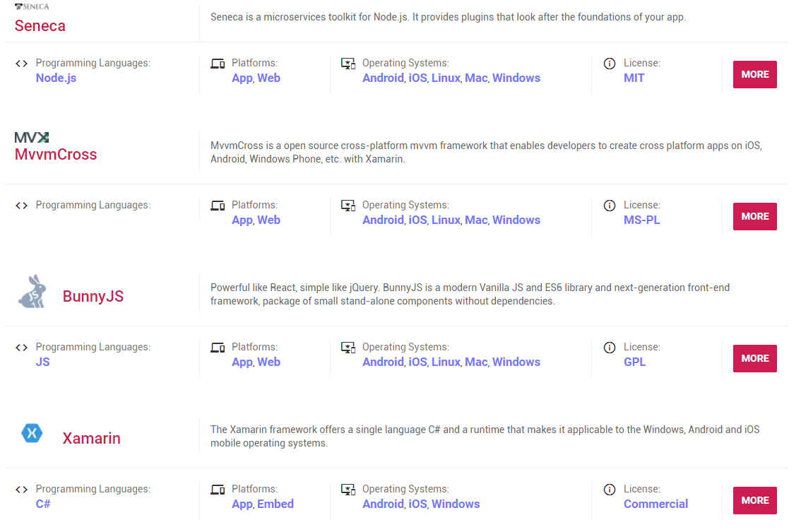Screen dimensions: 801x532
Task: Choose Android OS in Xamarin row
Action: pos(383,504)
